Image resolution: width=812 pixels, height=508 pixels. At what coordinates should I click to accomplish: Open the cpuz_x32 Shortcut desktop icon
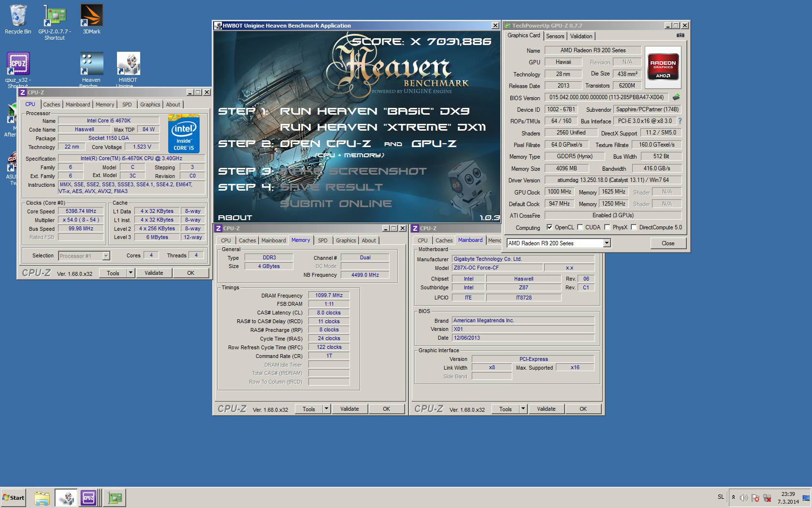click(18, 69)
